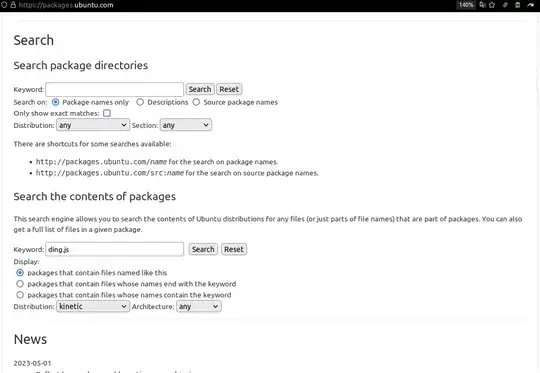Click the tracking protection shield icon
Screen dimensions: 540x373
click(4, 5)
